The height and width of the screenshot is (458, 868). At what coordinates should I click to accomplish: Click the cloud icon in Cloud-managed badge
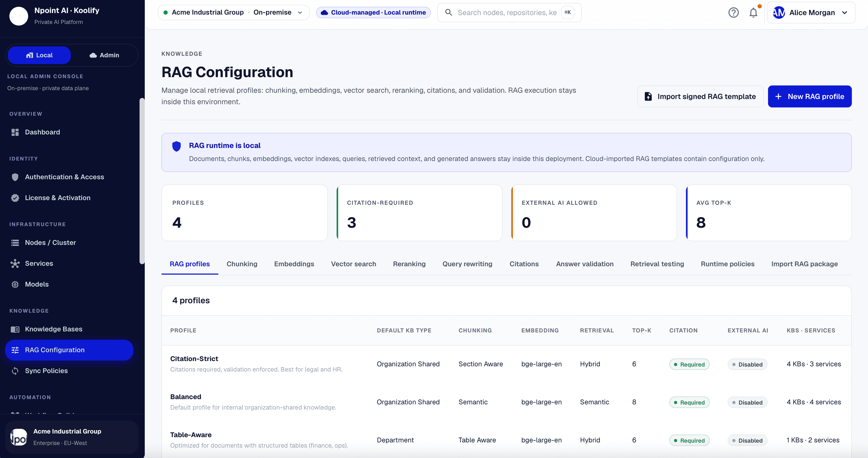click(x=324, y=13)
